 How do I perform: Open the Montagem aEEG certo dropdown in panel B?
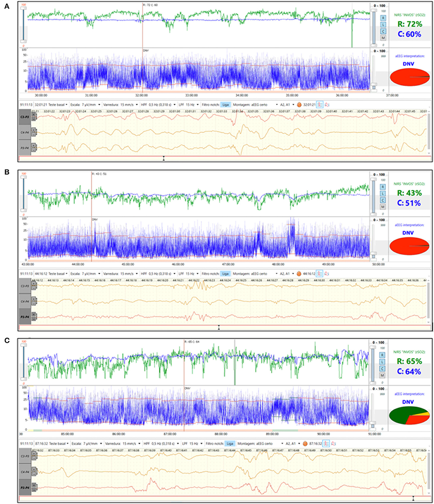pos(255,273)
